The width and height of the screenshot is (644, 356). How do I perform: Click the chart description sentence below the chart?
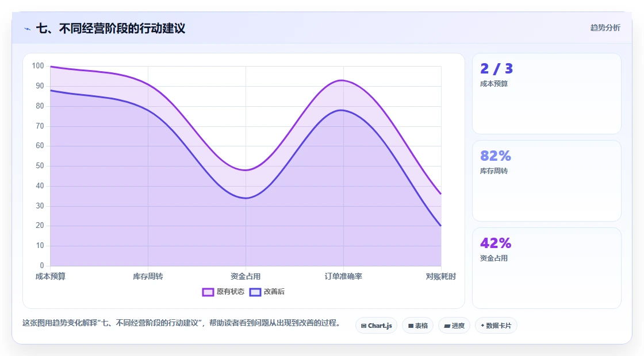point(182,323)
